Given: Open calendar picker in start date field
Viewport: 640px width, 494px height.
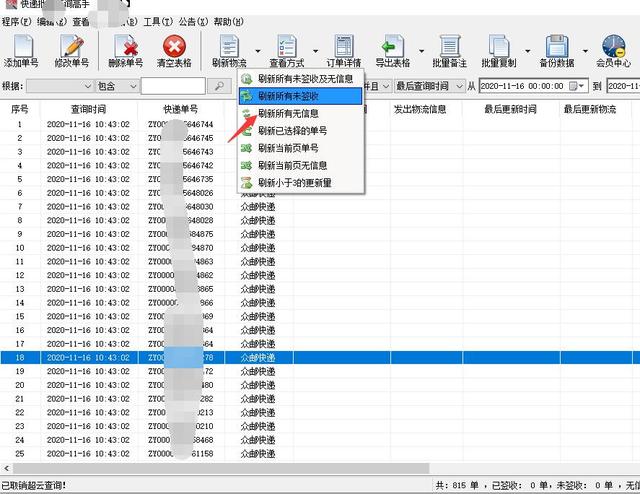Looking at the screenshot, I should click(577, 86).
